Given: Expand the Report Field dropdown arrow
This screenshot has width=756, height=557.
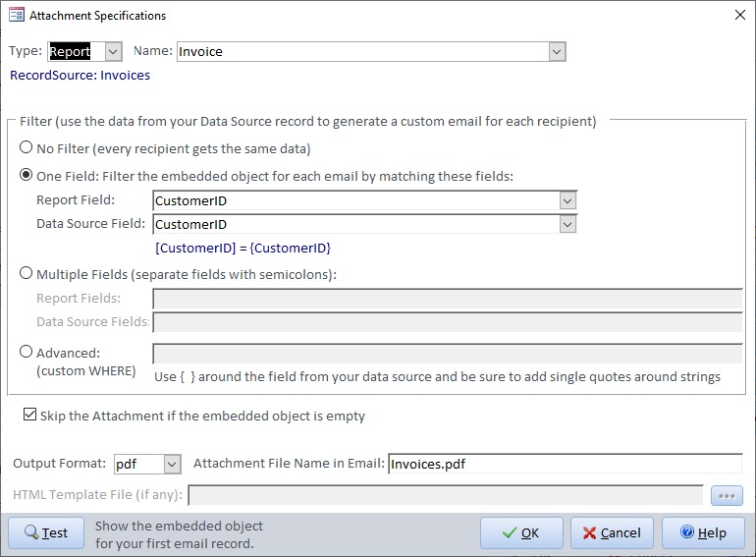Looking at the screenshot, I should pos(567,200).
